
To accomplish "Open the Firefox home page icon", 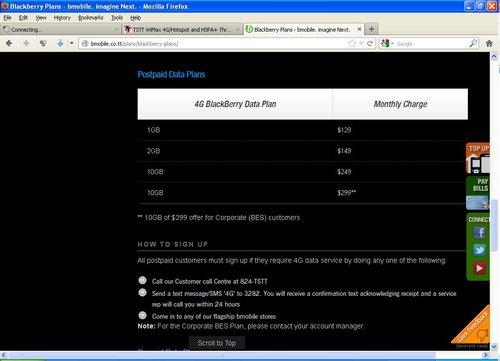I will pos(489,43).
